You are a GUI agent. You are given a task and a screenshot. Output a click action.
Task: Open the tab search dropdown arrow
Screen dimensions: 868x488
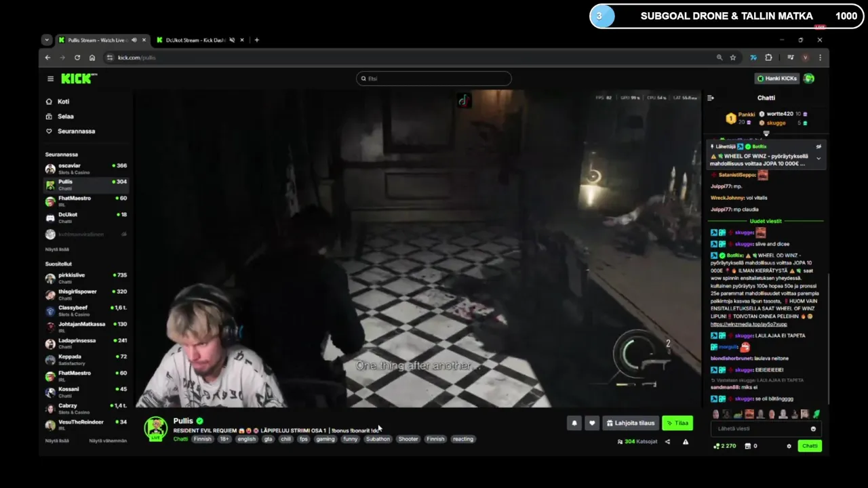coord(46,40)
